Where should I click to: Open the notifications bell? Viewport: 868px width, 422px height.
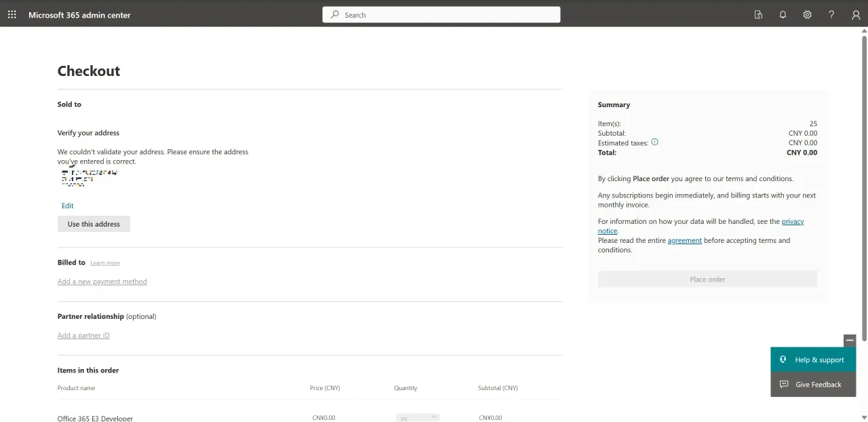coord(783,15)
